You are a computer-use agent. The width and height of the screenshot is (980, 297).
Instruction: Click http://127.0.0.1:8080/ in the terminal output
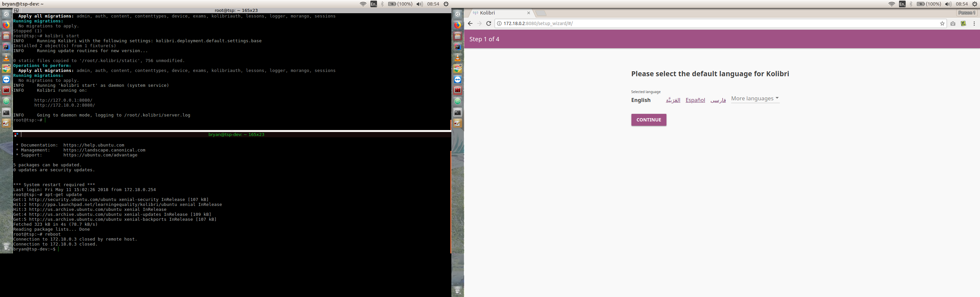pyautogui.click(x=63, y=100)
